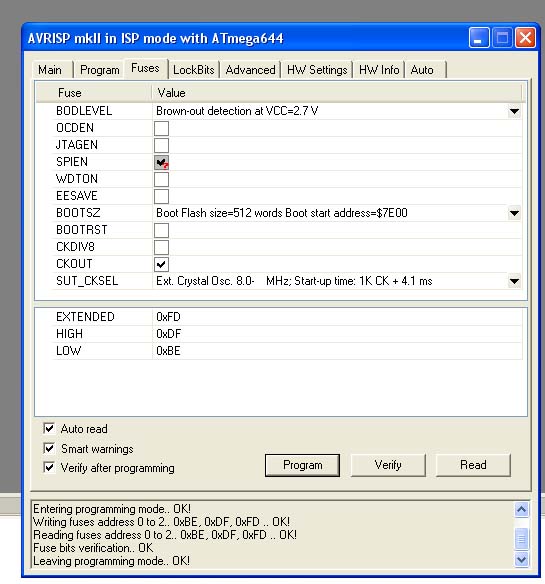The image size is (545, 584).
Task: Click the EXTENDED fuse value 0xFD
Action: point(168,317)
